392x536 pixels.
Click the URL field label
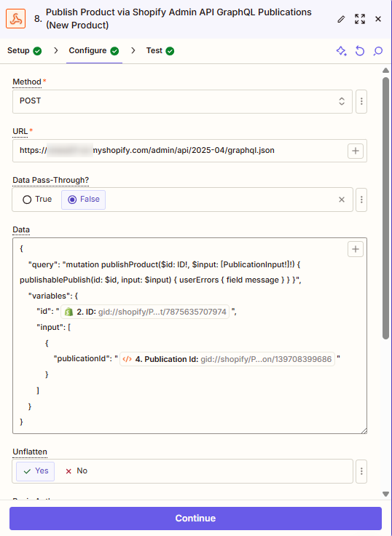tap(20, 131)
